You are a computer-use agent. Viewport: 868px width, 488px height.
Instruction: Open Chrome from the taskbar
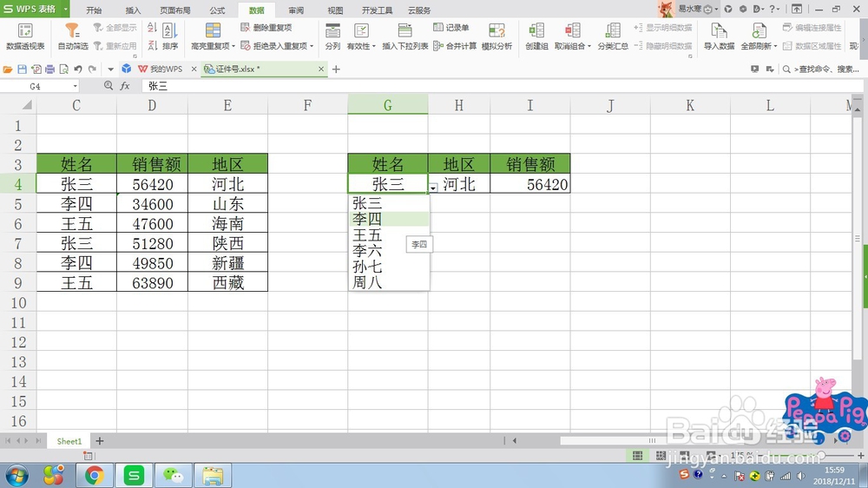click(94, 475)
